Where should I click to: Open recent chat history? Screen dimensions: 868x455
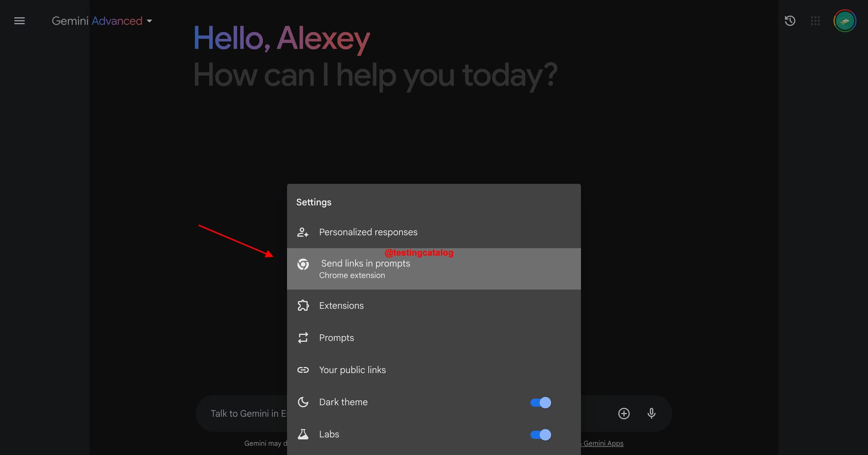click(790, 20)
